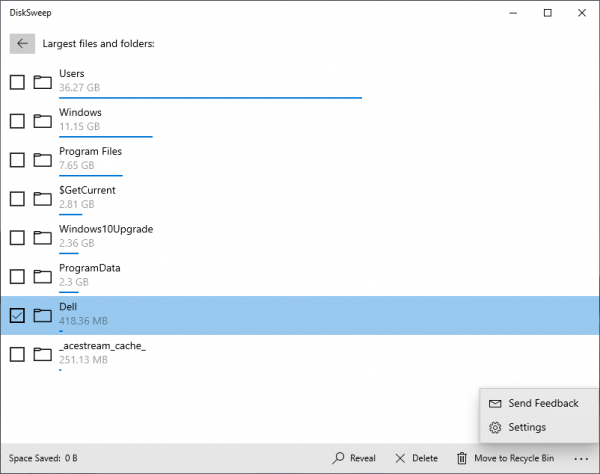
Task: Choose Send Feedback from the menu
Action: [539, 403]
